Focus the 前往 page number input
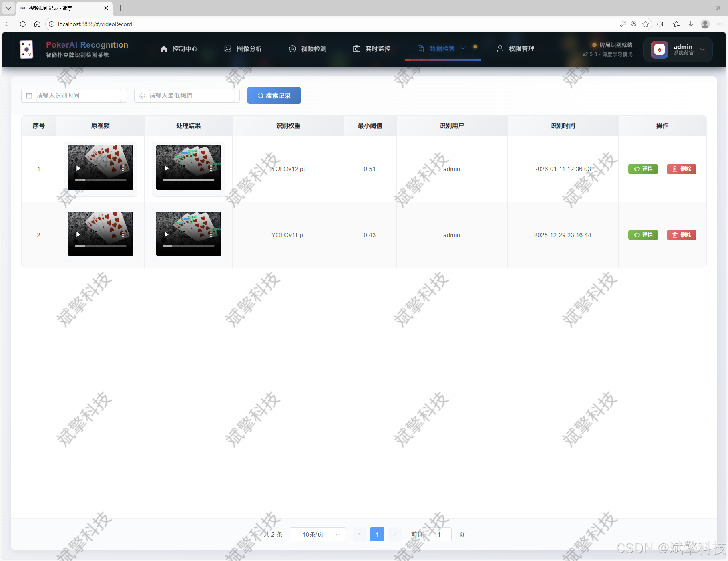 tap(439, 535)
